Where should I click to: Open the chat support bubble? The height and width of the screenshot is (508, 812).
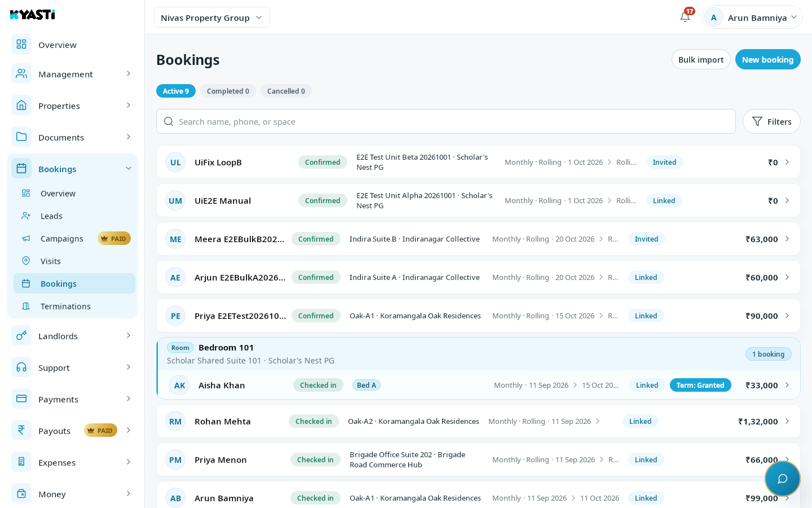tap(783, 479)
